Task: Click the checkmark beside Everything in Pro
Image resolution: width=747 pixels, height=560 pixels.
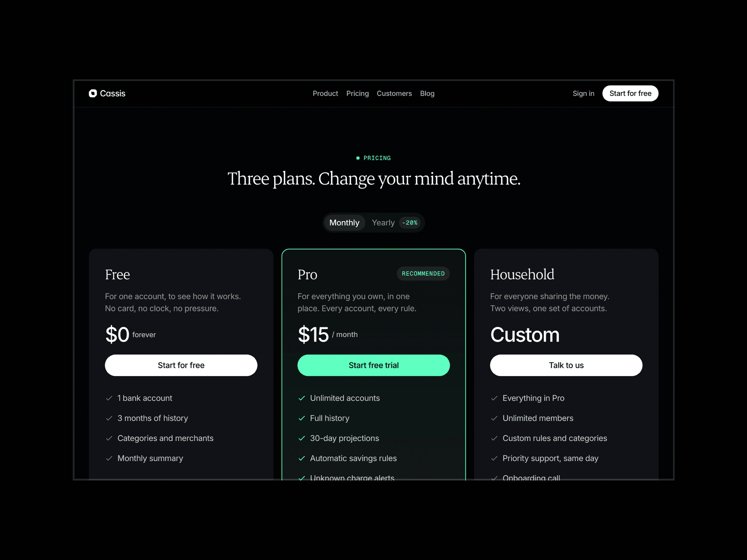Action: pyautogui.click(x=494, y=398)
